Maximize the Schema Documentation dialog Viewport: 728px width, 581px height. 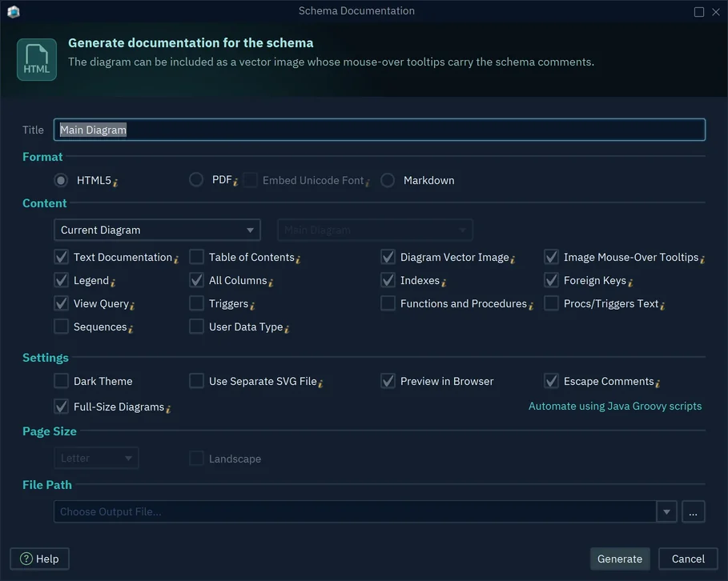point(698,12)
